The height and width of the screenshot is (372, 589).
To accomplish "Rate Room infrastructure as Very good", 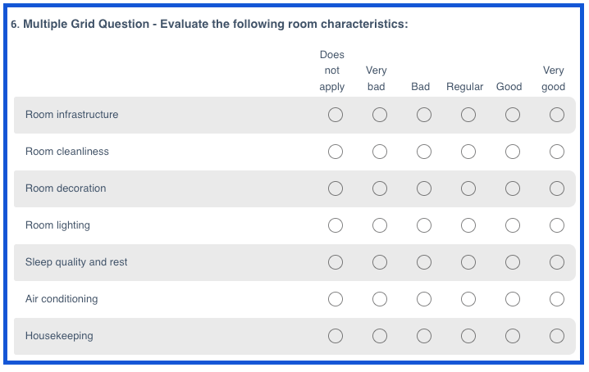I will 557,115.
